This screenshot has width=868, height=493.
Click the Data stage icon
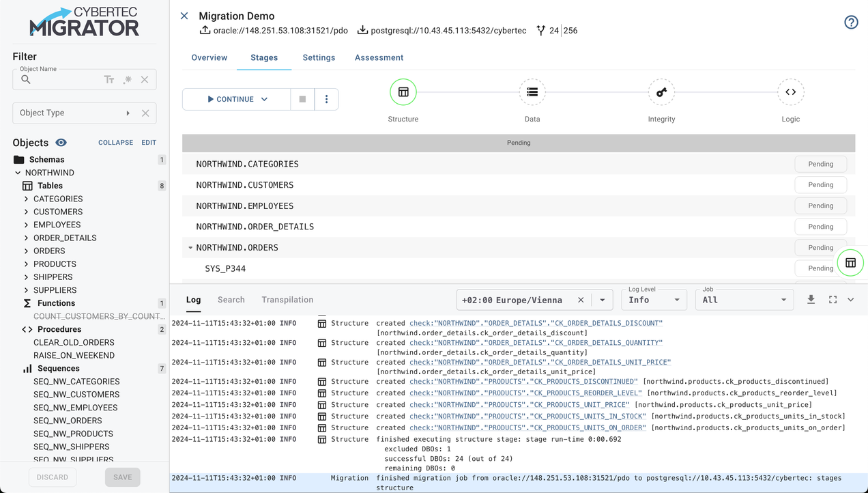(532, 92)
